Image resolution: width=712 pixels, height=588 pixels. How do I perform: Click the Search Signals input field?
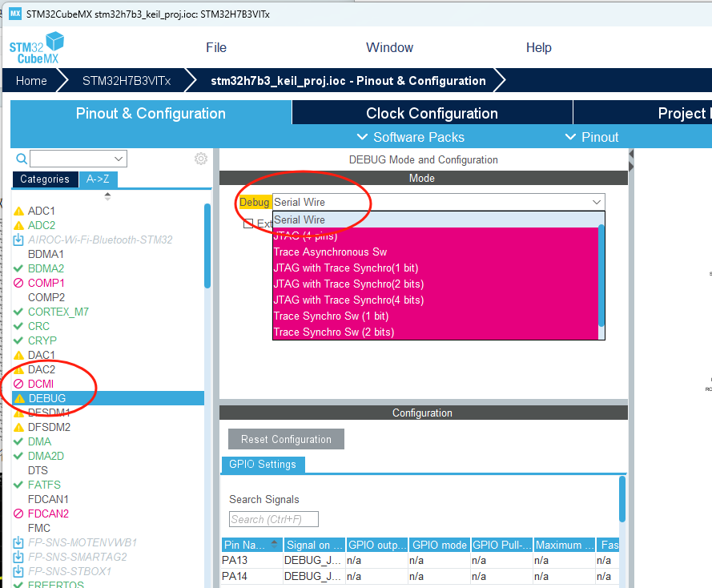click(x=273, y=519)
